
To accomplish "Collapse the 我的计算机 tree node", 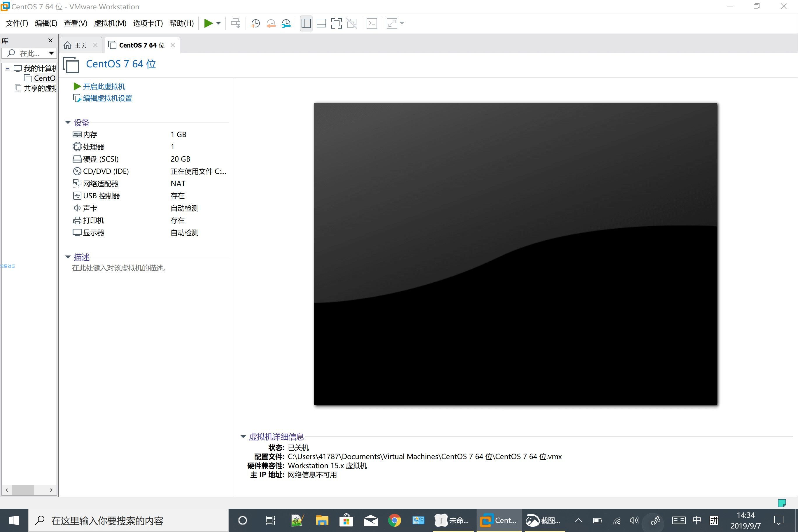I will coord(8,69).
